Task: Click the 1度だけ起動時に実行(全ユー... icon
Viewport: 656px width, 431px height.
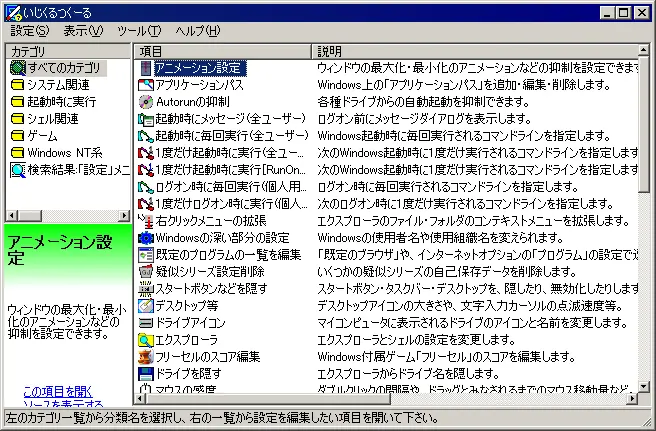Action: (146, 153)
